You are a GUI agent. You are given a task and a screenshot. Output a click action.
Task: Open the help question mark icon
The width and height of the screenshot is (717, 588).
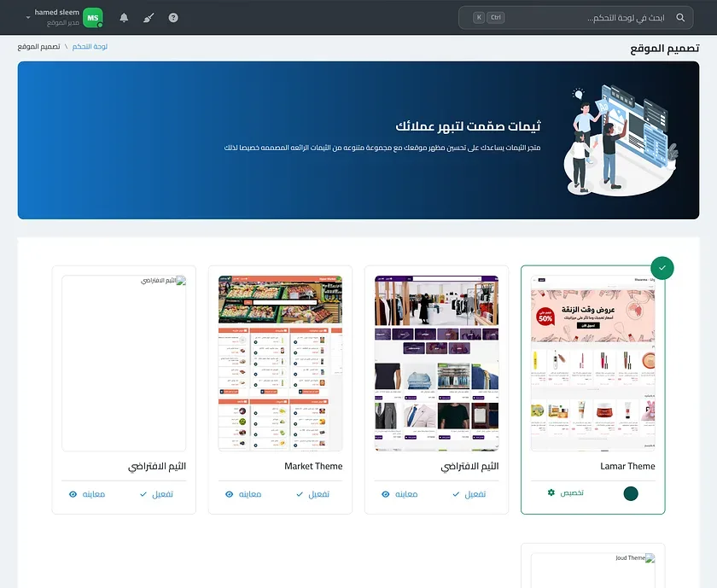tap(173, 17)
